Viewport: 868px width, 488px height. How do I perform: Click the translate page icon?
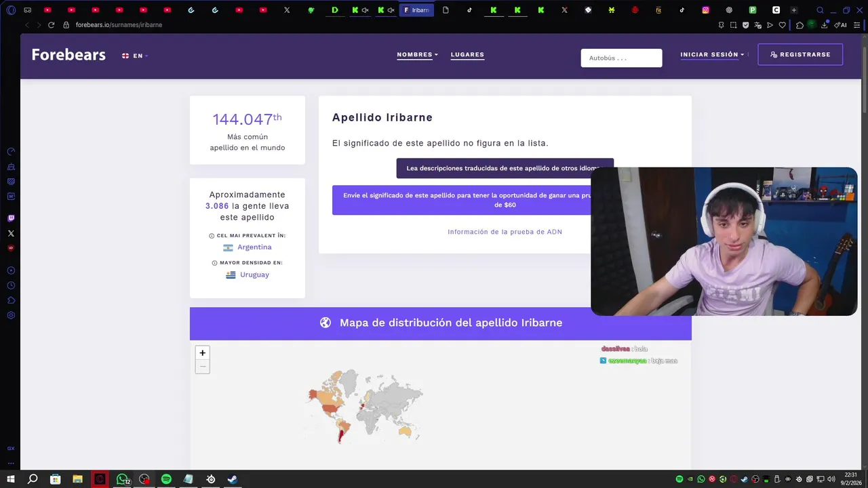coord(757,25)
